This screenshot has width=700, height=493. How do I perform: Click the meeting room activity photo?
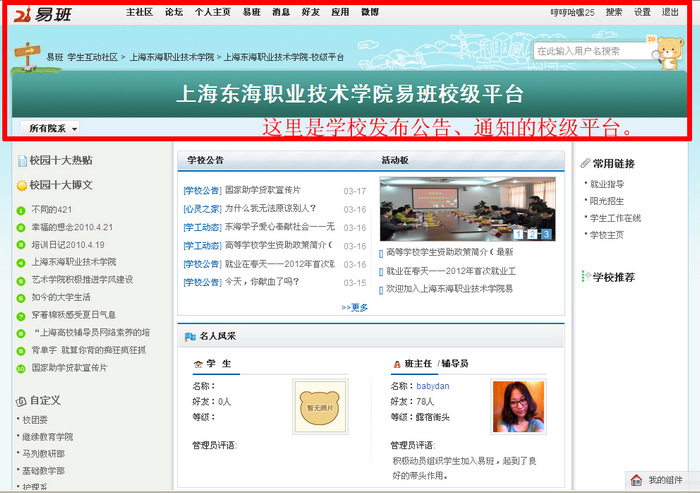click(x=467, y=209)
